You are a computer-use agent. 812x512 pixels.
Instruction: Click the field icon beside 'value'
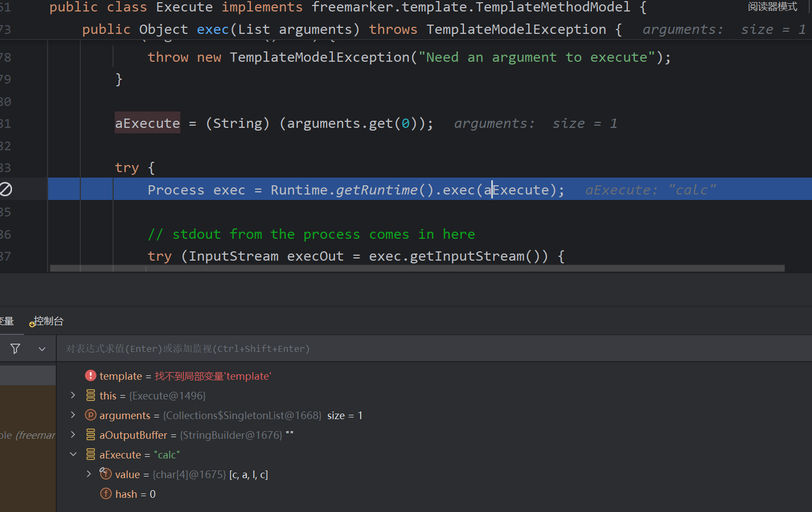point(105,474)
